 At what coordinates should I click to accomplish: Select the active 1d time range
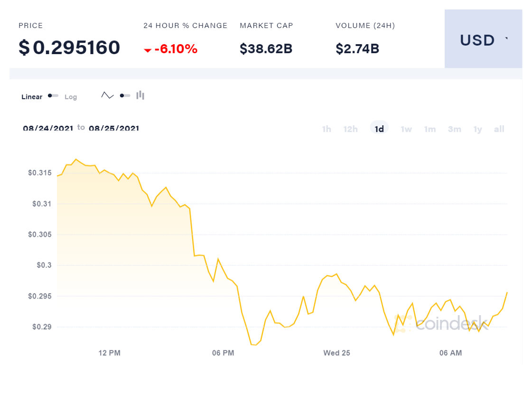pyautogui.click(x=379, y=129)
